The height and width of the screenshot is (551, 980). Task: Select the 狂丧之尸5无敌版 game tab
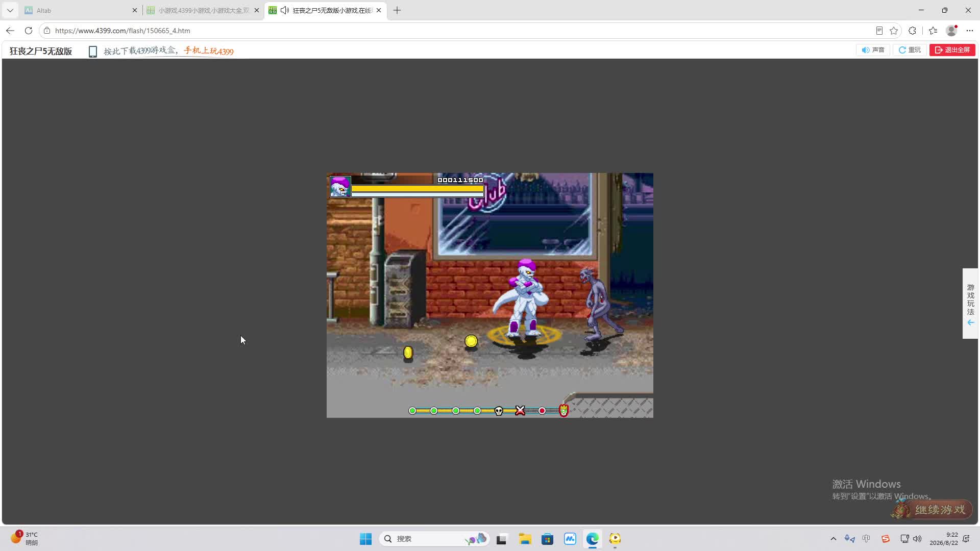(x=325, y=10)
